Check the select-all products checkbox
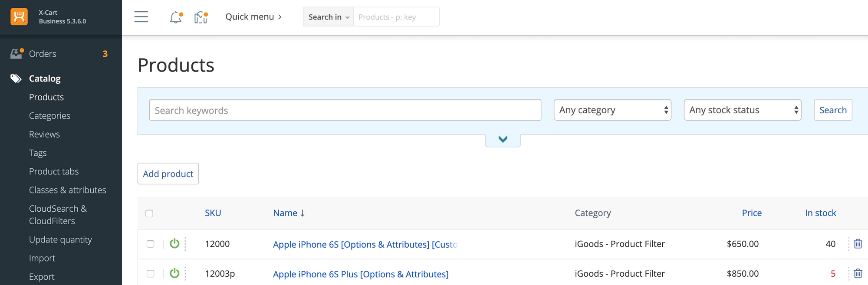The width and height of the screenshot is (868, 285). point(149,213)
